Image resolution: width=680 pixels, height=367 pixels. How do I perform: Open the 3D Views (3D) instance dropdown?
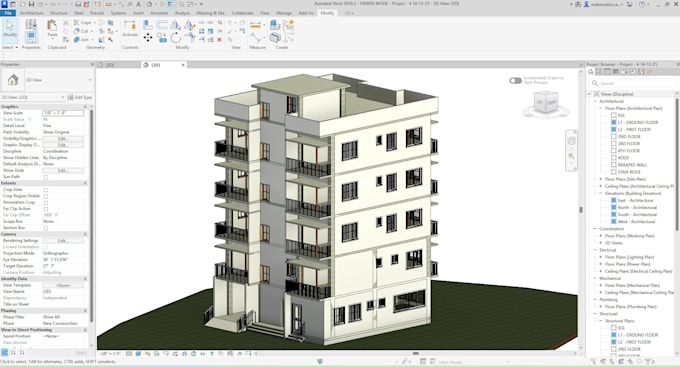coord(63,97)
